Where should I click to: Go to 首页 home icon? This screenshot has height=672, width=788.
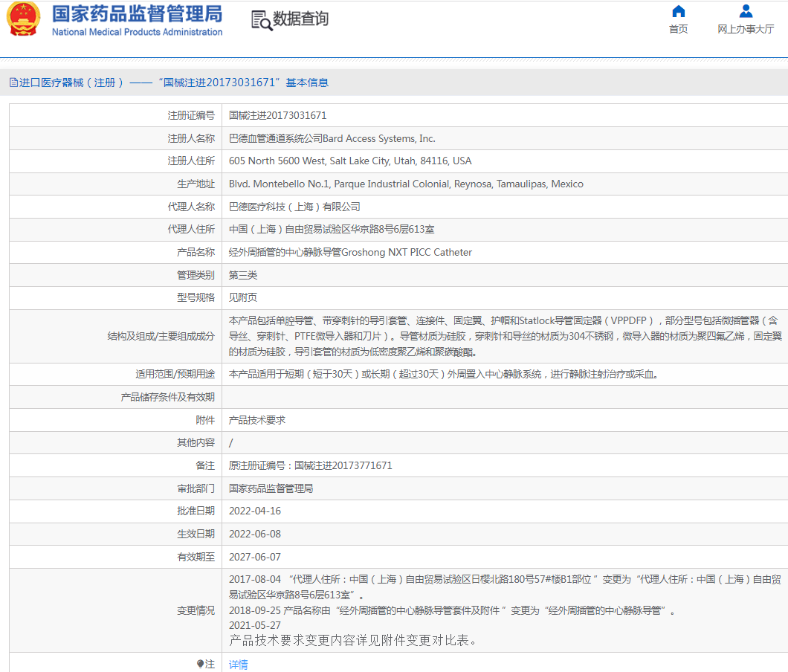[x=679, y=11]
